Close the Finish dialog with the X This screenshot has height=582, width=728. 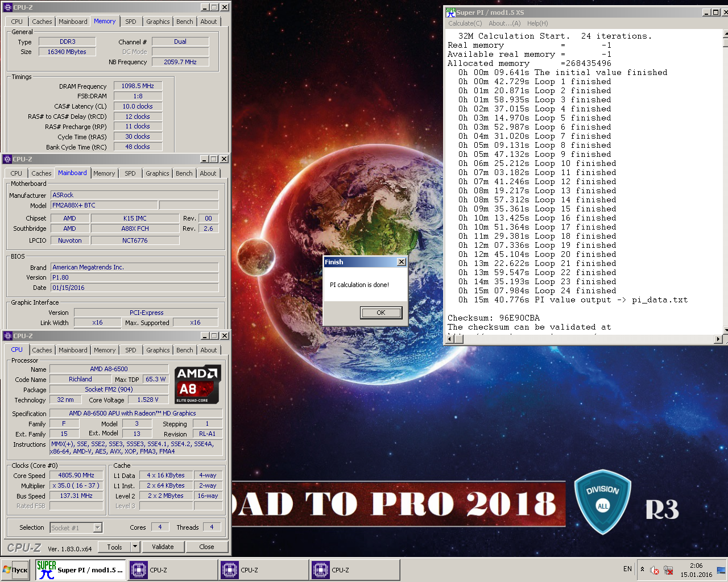(x=402, y=262)
